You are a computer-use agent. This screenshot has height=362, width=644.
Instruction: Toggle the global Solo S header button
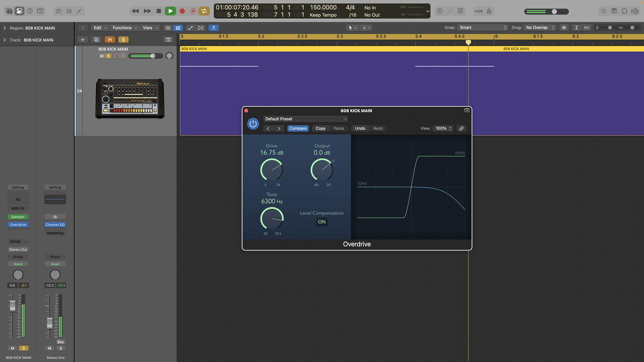pyautogui.click(x=123, y=40)
